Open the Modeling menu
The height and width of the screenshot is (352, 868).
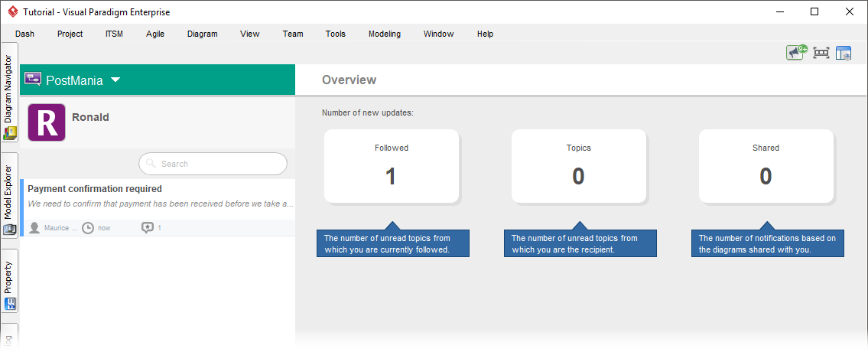(x=385, y=34)
